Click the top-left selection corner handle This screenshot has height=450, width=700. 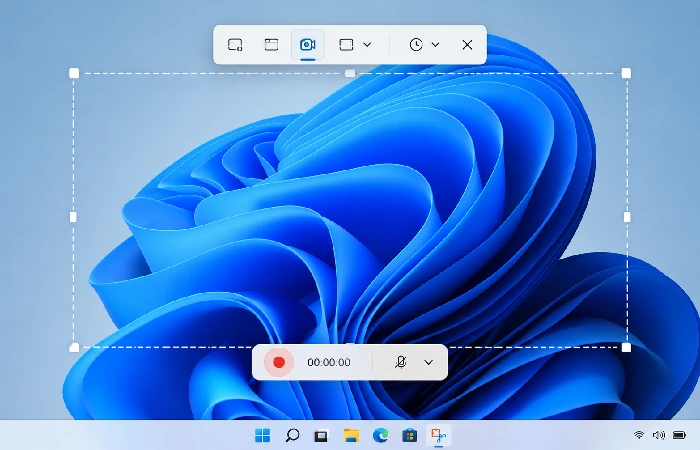pos(74,73)
